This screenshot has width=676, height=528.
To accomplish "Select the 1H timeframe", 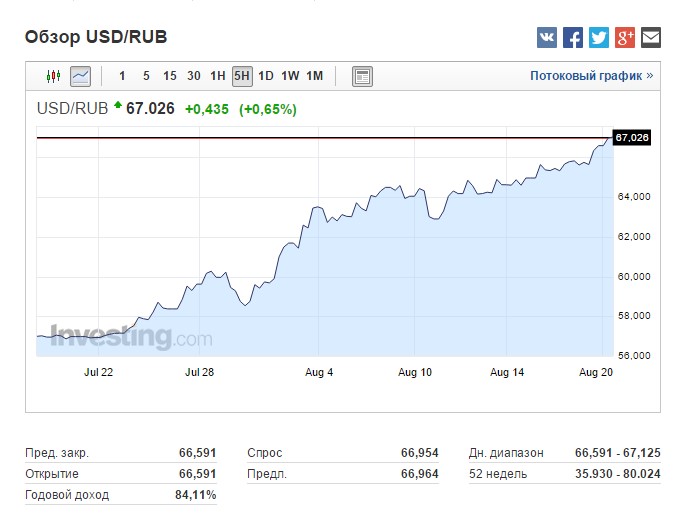I will [218, 76].
